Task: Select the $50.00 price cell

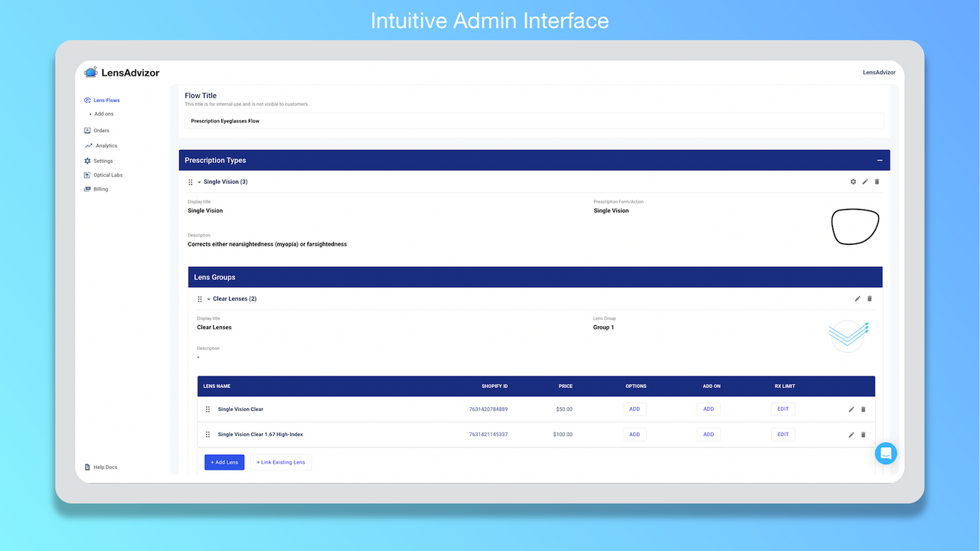Action: click(564, 409)
